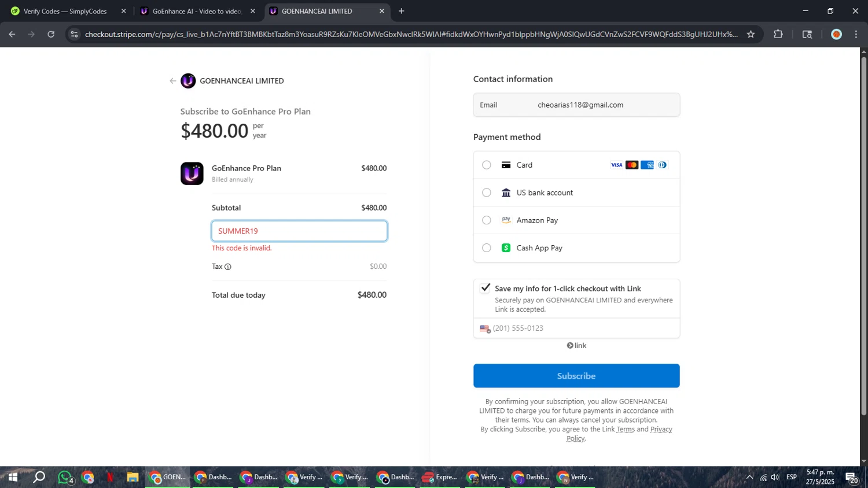Viewport: 868px width, 488px height.
Task: Open a new browser tab
Action: (401, 11)
